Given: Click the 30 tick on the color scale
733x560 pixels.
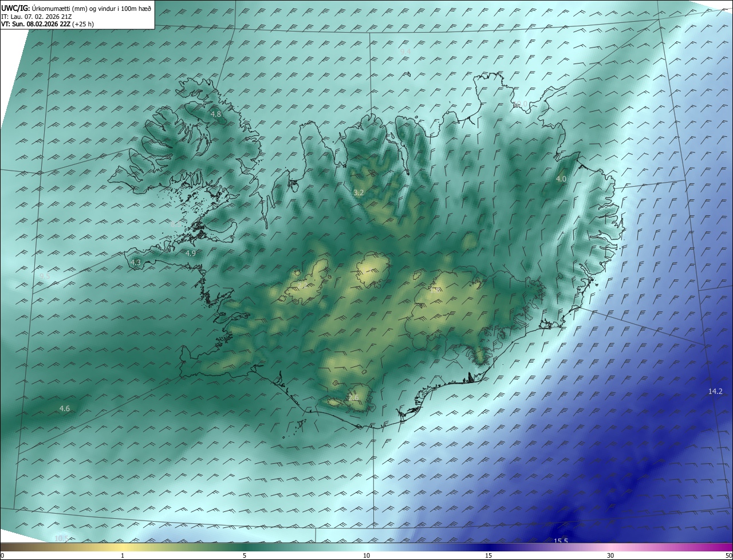Looking at the screenshot, I should pos(610,555).
